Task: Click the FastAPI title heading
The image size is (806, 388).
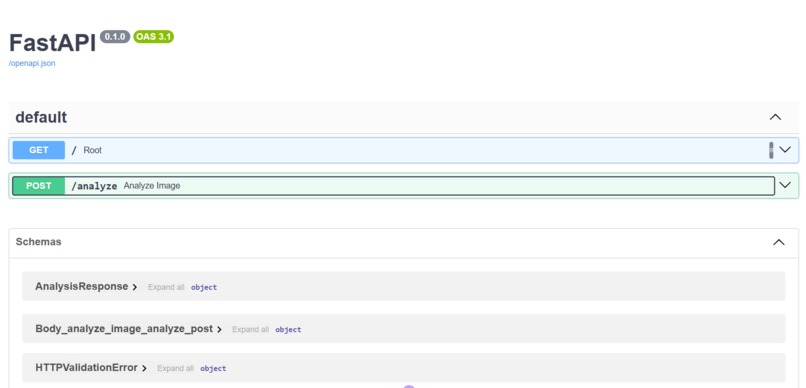Action: coord(52,43)
